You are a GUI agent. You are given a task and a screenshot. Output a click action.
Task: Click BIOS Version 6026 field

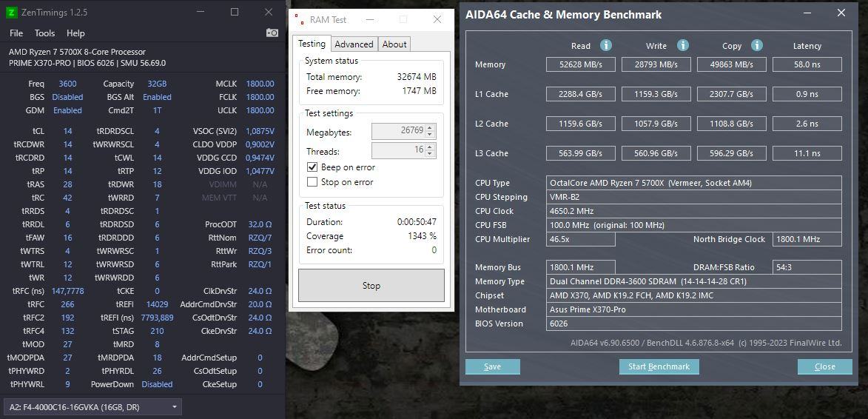694,324
